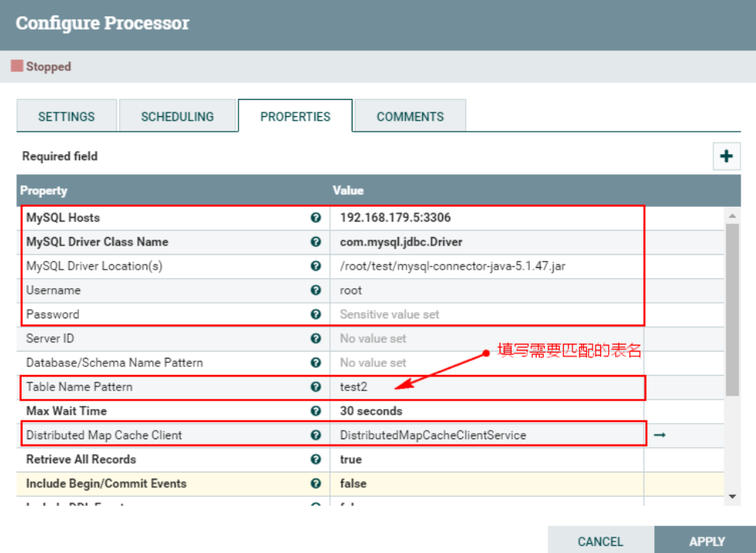This screenshot has width=756, height=553.
Task: Select the 'MySQL Hosts' property name
Action: tap(64, 218)
